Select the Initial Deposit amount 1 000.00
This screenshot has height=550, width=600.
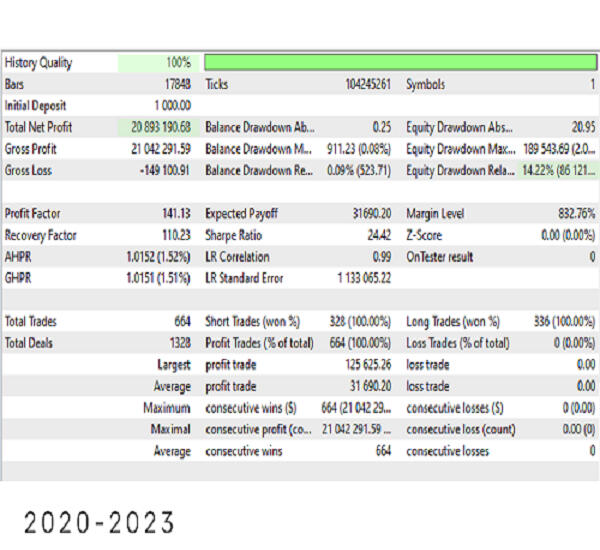171,106
